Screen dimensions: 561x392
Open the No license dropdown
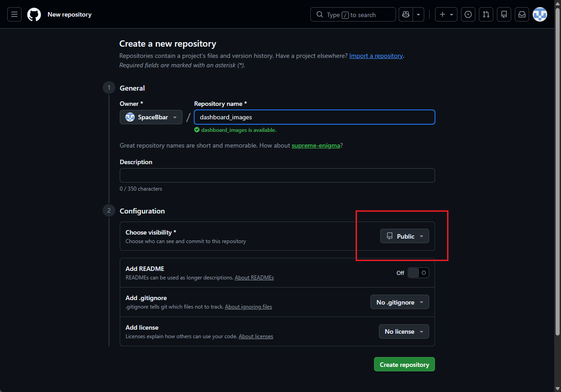click(404, 331)
